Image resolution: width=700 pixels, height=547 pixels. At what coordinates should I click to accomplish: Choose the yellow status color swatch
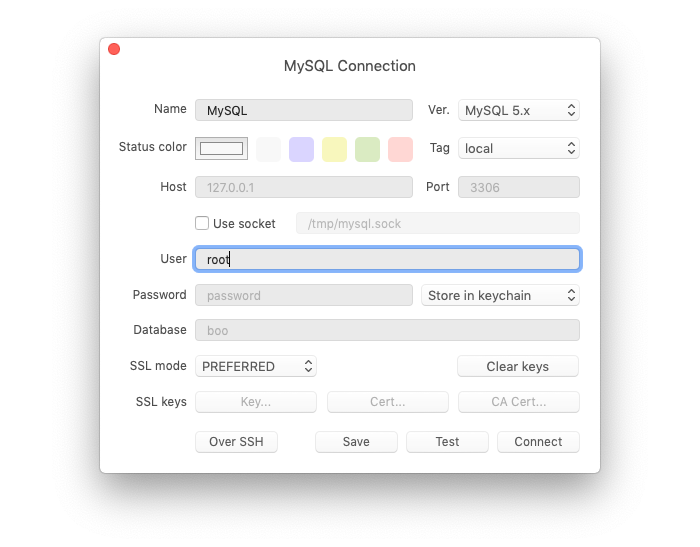coord(334,149)
